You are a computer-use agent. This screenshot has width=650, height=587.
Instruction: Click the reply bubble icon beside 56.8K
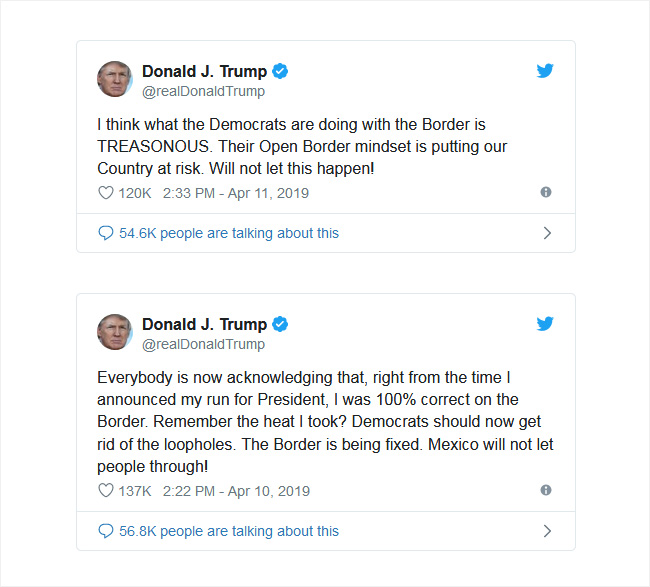(106, 531)
